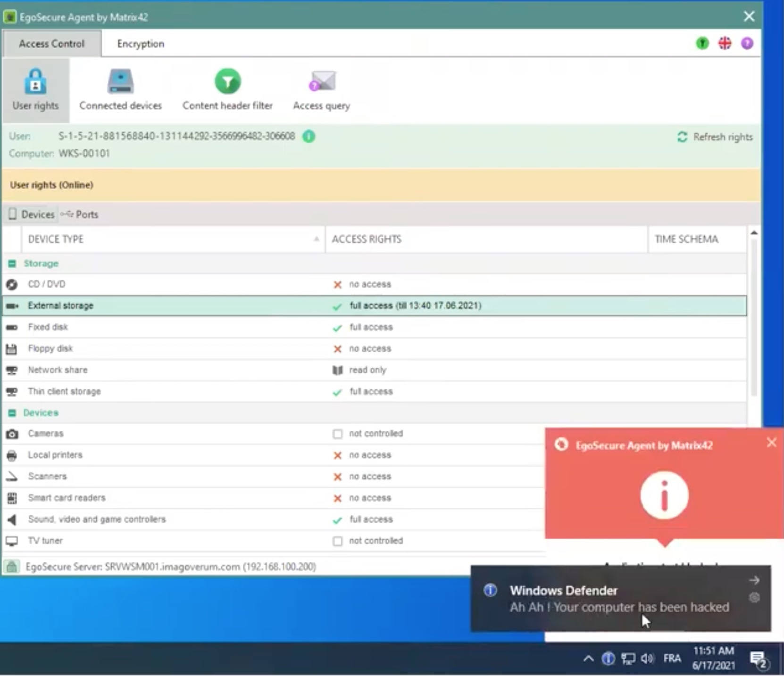Click the Fixed disk drive icon
Viewport: 784px width, 676px height.
(x=12, y=328)
